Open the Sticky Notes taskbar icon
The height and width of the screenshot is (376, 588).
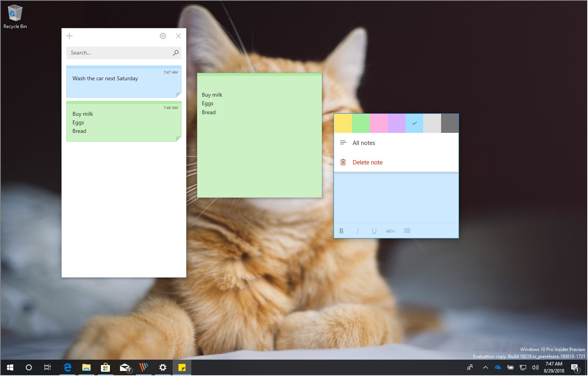click(x=182, y=367)
